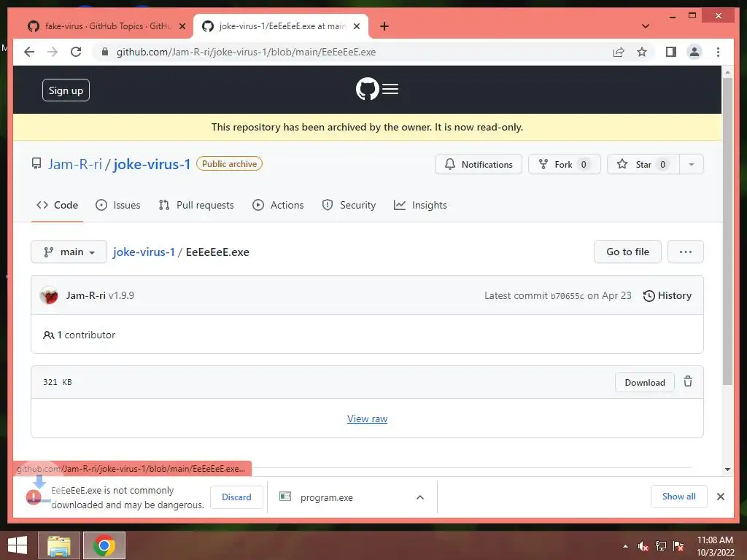
Task: Open the Action Center flag icon
Action: (678, 546)
